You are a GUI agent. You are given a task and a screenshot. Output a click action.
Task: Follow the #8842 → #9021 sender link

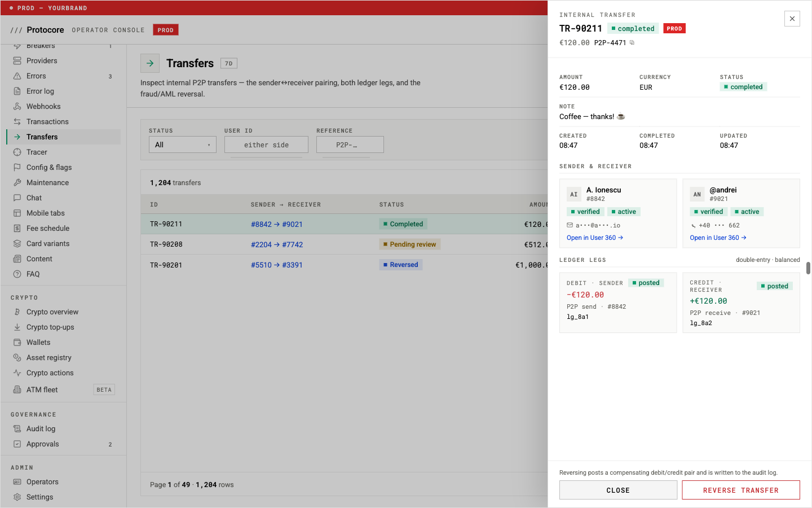[x=277, y=224]
